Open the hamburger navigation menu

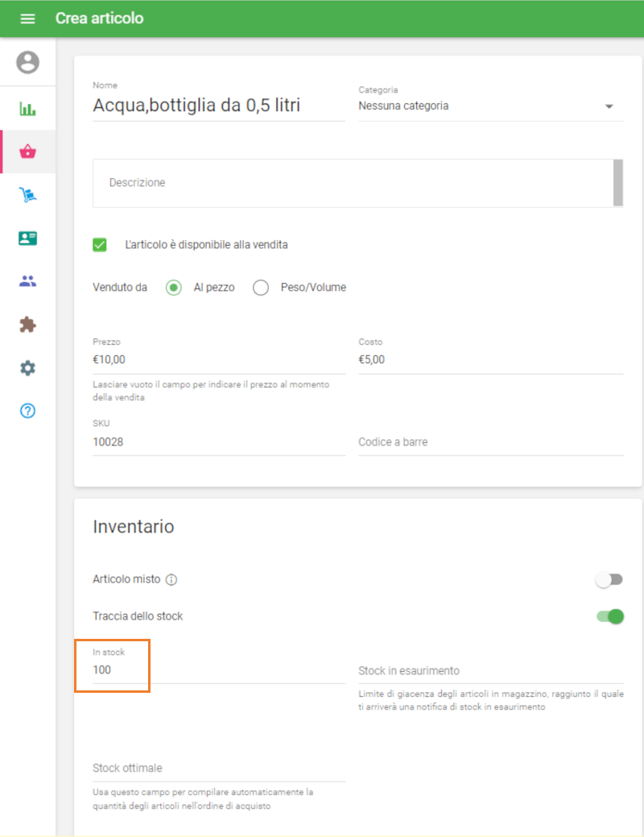[27, 19]
